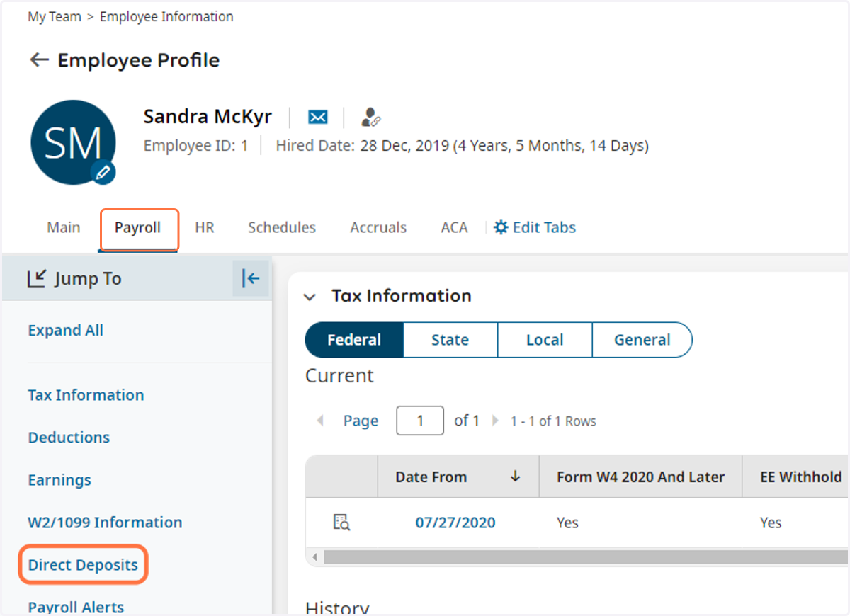This screenshot has width=850, height=616.
Task: Jump to W2/1099 Information
Action: coord(105,523)
